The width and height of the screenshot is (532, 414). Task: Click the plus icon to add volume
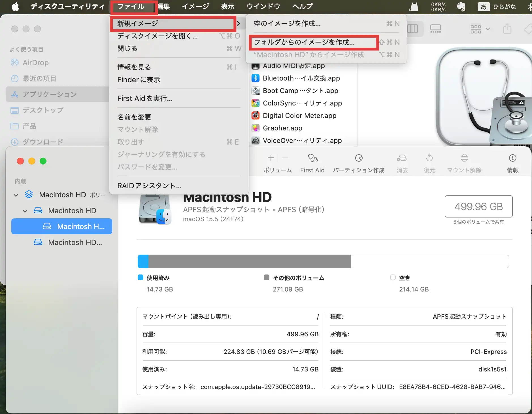271,158
